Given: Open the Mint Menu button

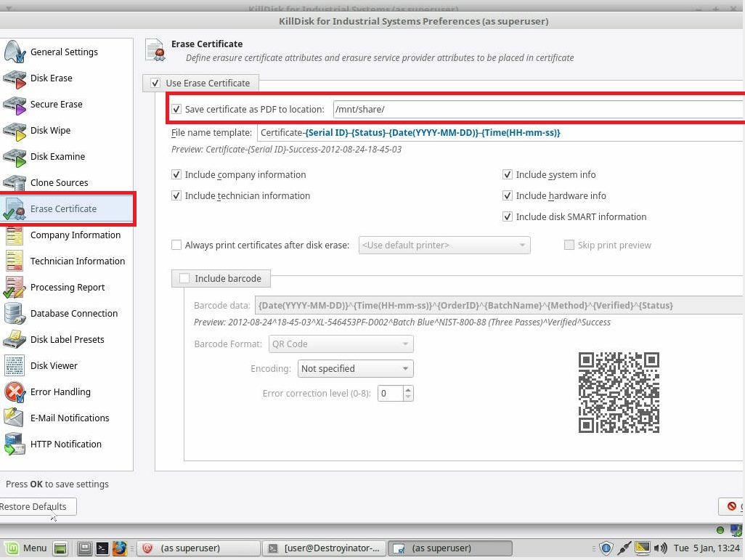Looking at the screenshot, I should point(27,548).
